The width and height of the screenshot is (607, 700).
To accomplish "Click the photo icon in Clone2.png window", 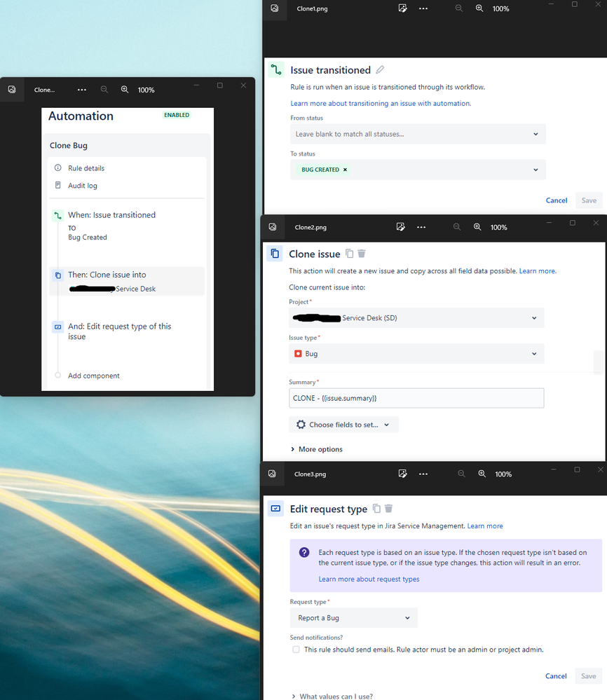I will pyautogui.click(x=273, y=227).
